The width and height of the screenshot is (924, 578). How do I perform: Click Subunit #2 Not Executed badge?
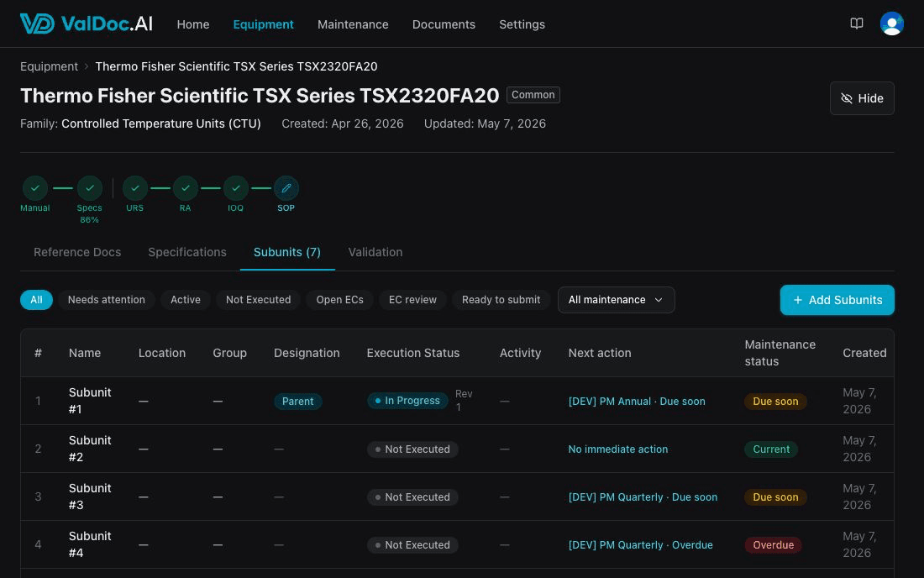(412, 449)
